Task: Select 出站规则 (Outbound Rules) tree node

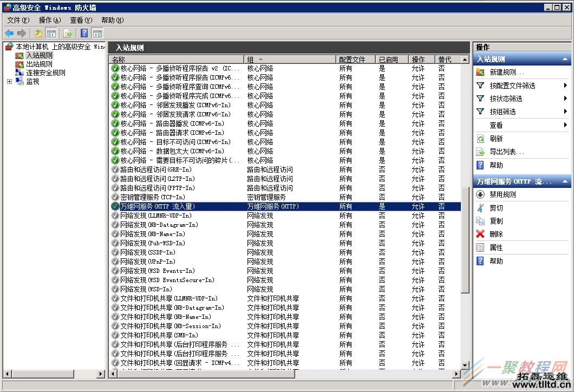Action: click(x=39, y=64)
